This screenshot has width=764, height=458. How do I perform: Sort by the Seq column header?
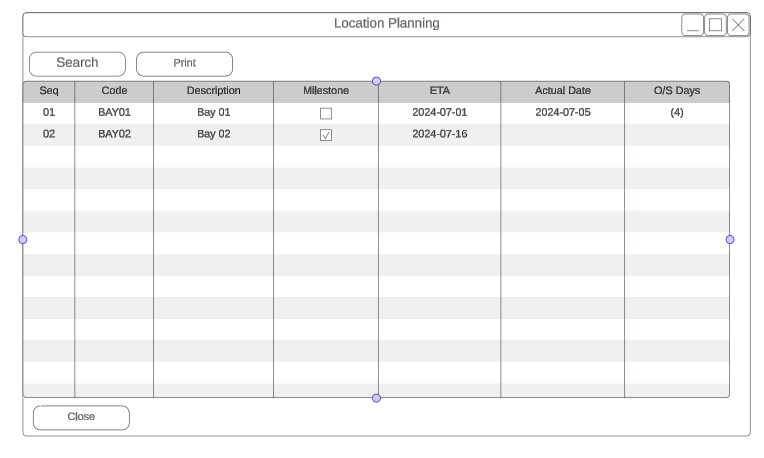49,91
